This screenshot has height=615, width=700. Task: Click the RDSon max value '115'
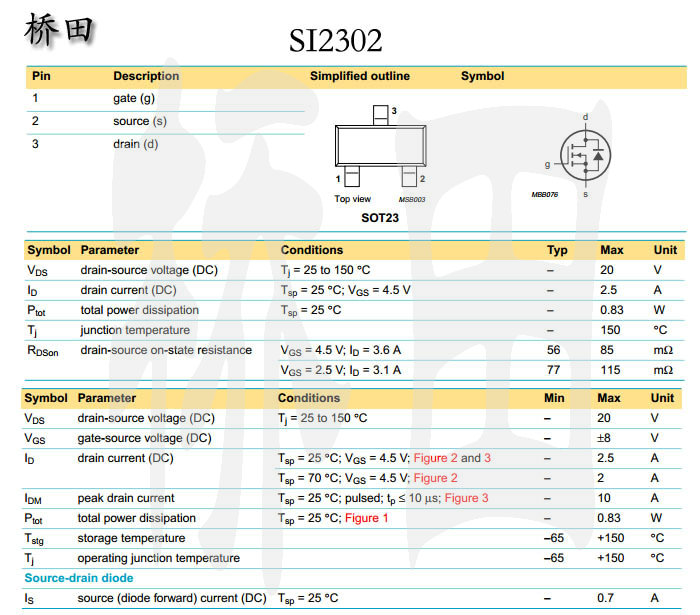tap(610, 370)
